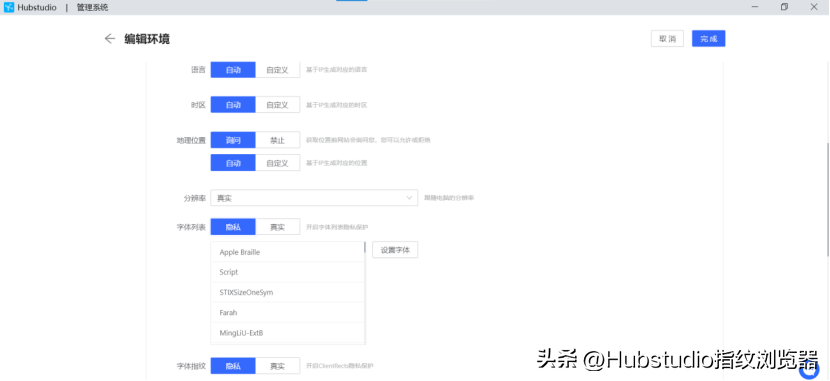This screenshot has height=381, width=830.
Task: Select MingLiU-ExtB in font list
Action: tap(287, 333)
